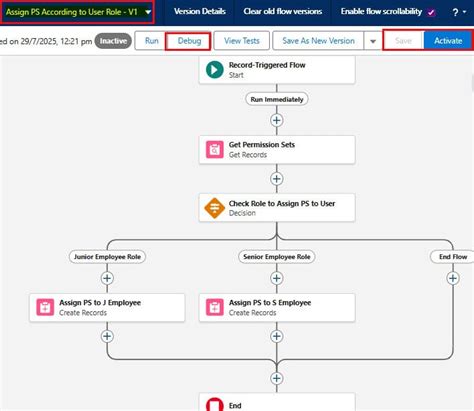Select the Senior Employee Role outcome label
The width and height of the screenshot is (474, 411).
pyautogui.click(x=277, y=257)
